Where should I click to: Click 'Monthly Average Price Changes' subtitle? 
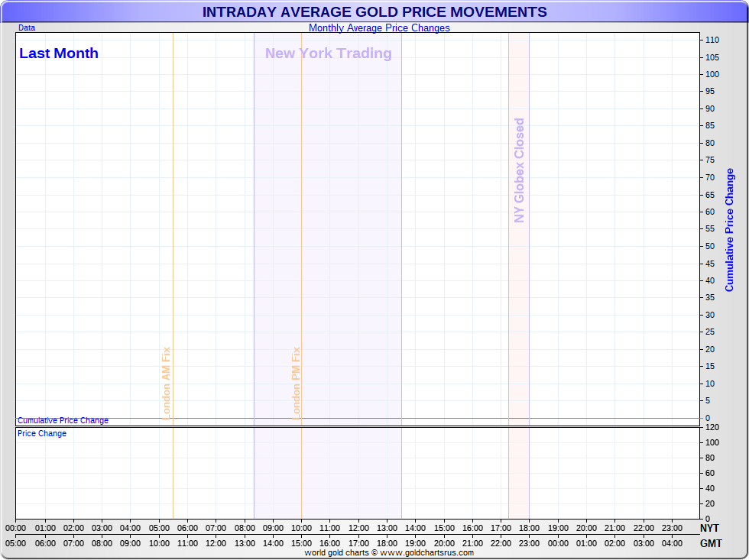[x=379, y=28]
